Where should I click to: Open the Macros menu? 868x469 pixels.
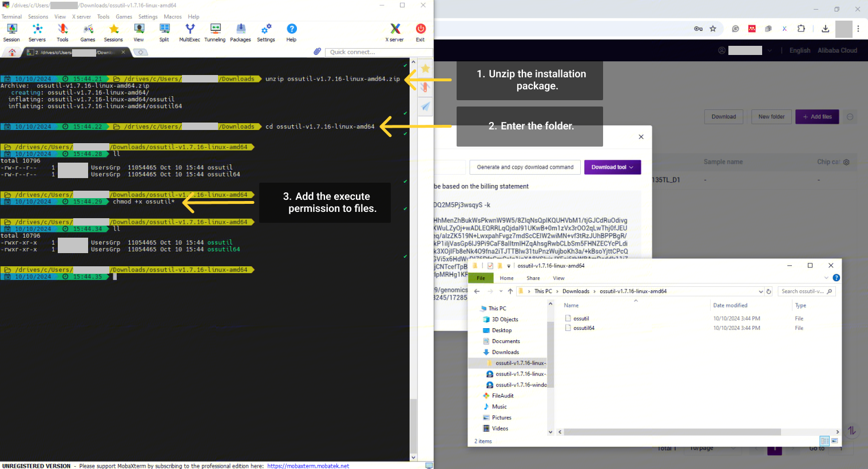pos(172,17)
